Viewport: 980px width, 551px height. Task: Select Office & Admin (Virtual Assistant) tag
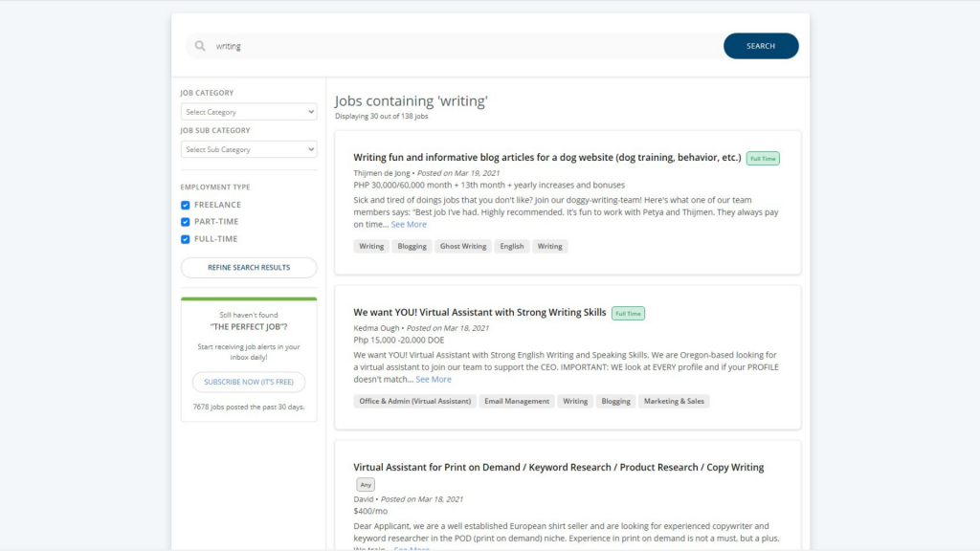click(x=415, y=401)
